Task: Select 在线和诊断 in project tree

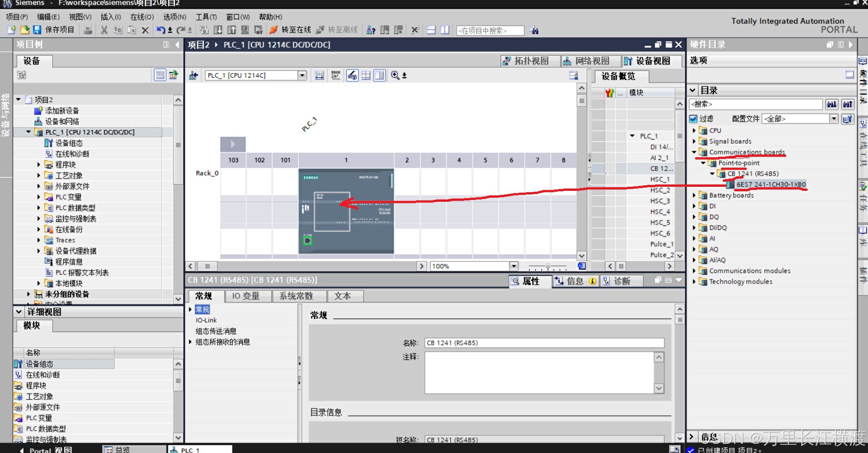Action: pos(72,154)
